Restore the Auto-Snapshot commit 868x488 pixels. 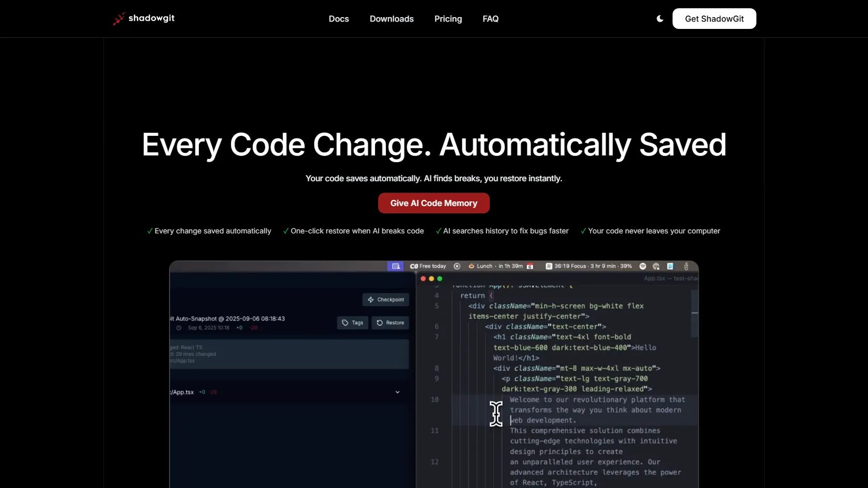tap(390, 323)
